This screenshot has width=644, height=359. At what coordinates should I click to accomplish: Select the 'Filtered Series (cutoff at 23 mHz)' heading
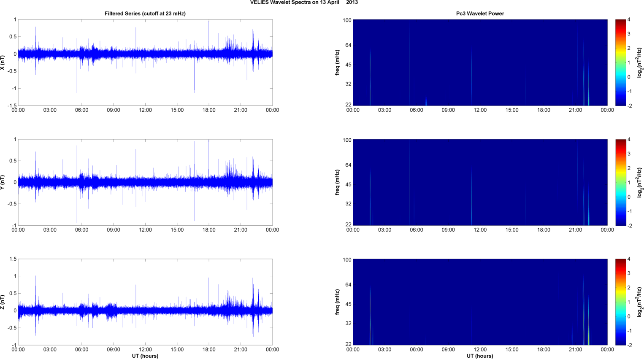pyautogui.click(x=145, y=13)
